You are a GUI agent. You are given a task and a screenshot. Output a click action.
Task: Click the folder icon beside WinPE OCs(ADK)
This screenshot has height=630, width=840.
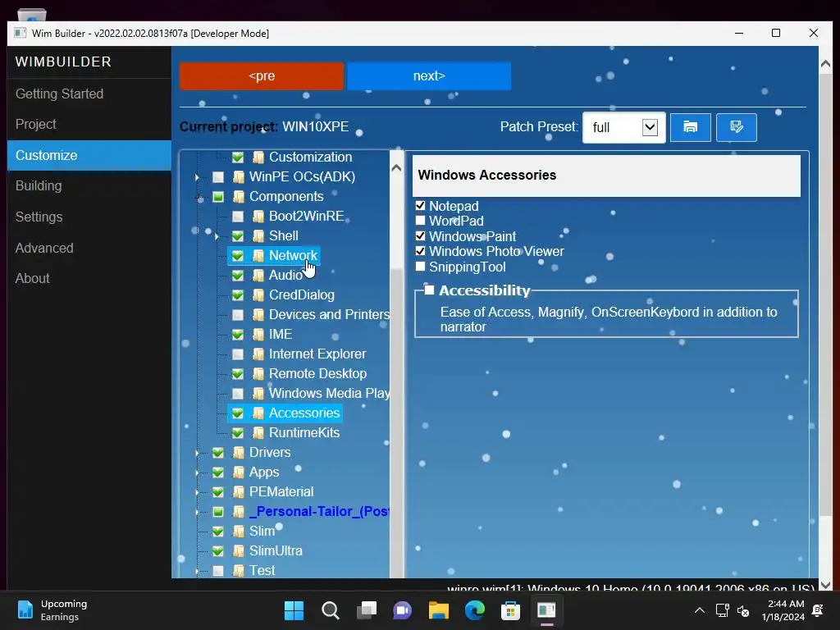[x=239, y=177]
